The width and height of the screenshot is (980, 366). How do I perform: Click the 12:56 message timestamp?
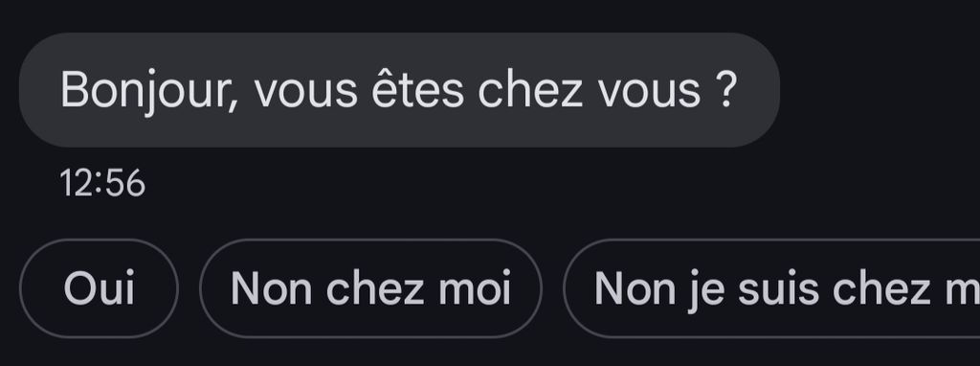(x=102, y=184)
